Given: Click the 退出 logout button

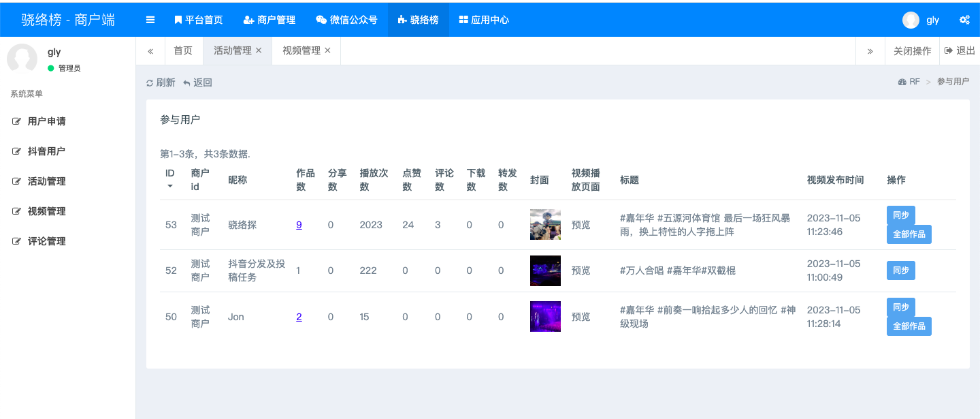Looking at the screenshot, I should point(960,51).
